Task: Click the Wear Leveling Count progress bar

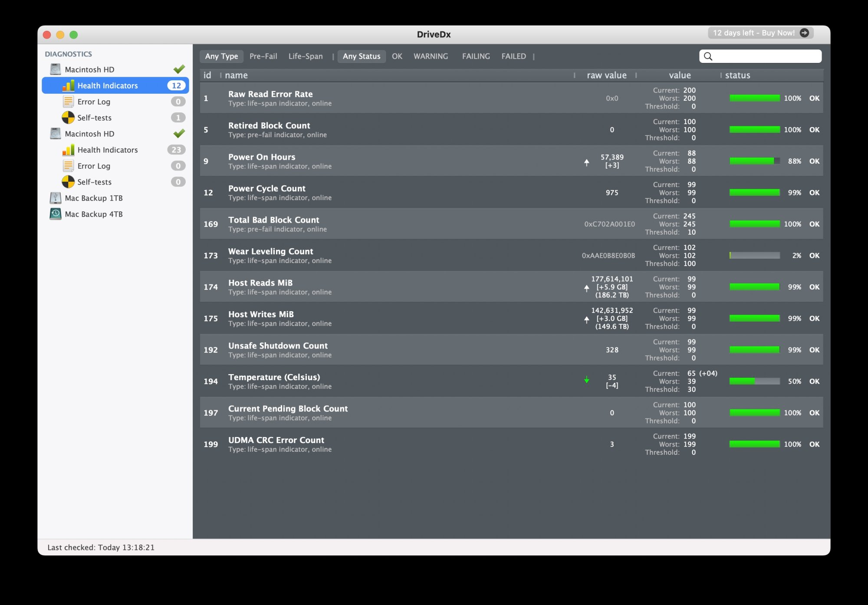Action: click(754, 256)
